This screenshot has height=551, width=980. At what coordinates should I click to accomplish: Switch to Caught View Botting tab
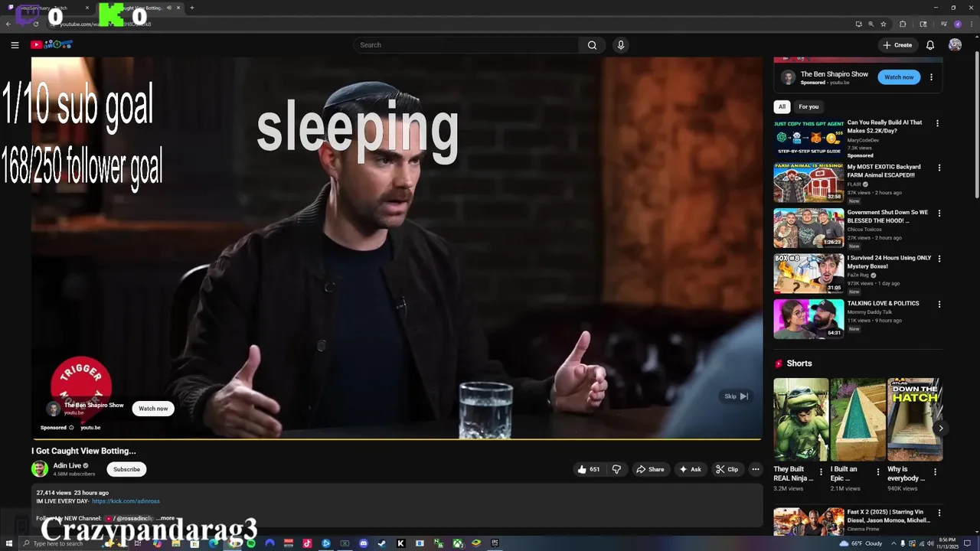point(140,8)
